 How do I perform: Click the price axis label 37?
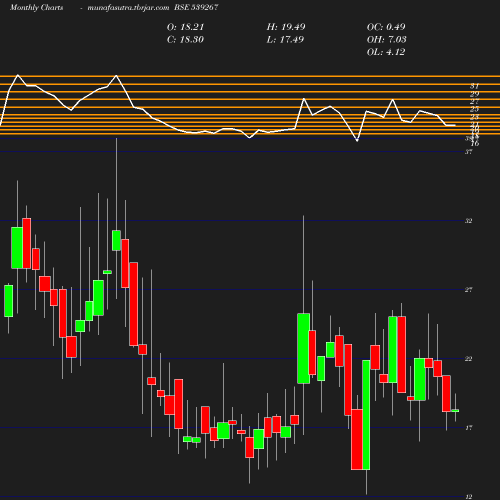(468, 152)
